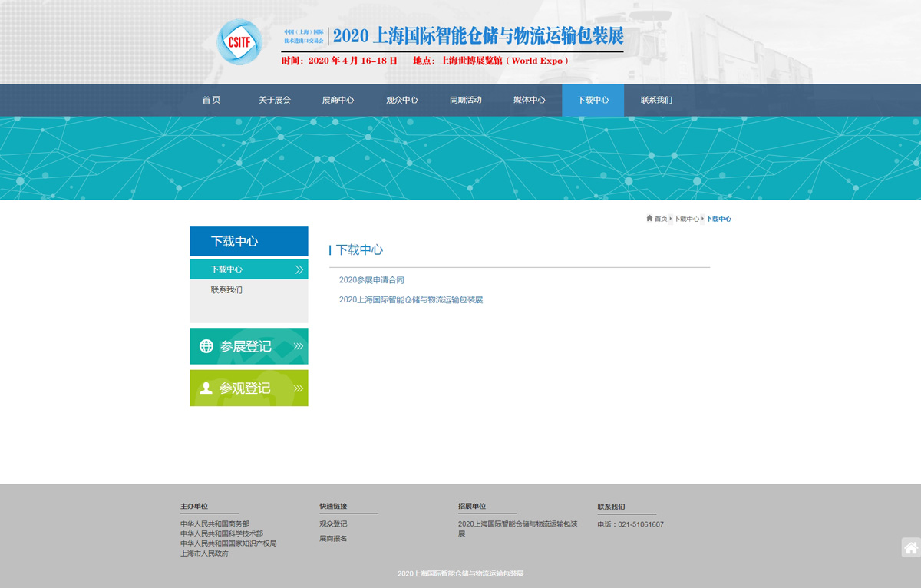The width and height of the screenshot is (921, 588).
Task: Open the 首页 navigation menu item
Action: click(x=211, y=101)
